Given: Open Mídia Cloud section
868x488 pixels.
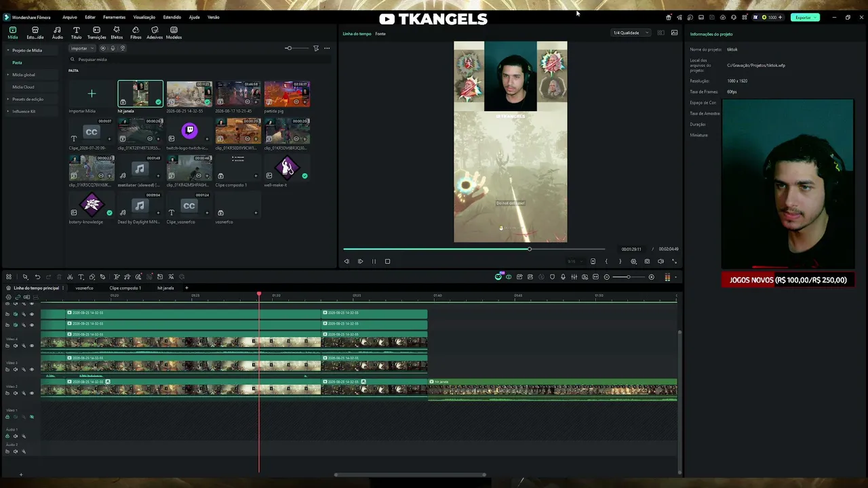Looking at the screenshot, I should (23, 87).
